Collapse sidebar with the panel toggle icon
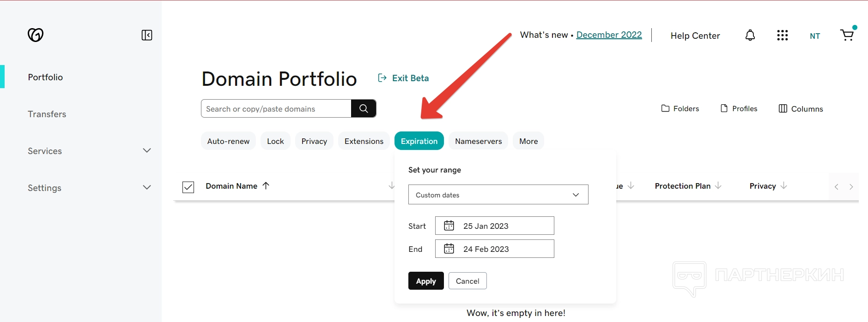Viewport: 868px width, 322px height. pyautogui.click(x=146, y=35)
